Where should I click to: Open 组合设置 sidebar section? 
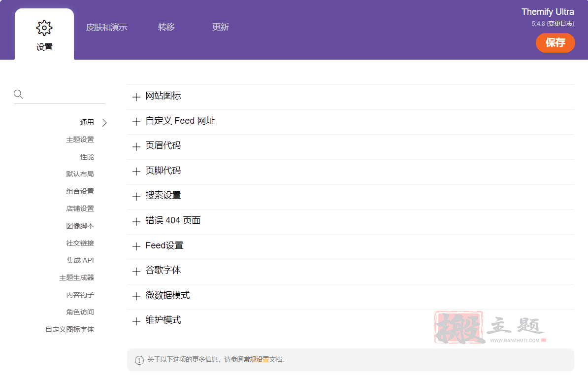click(80, 191)
